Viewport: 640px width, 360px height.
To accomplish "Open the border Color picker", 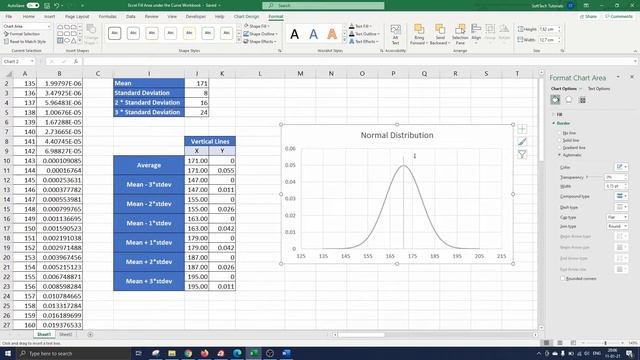I will (x=621, y=167).
